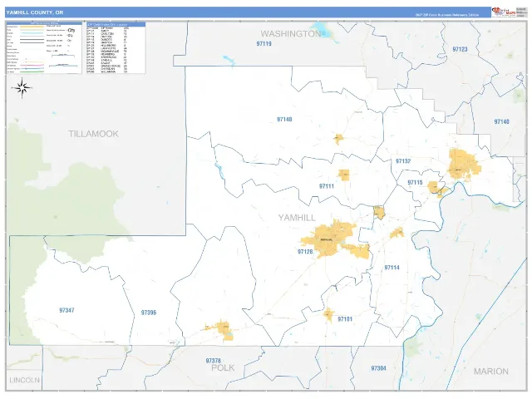Image resolution: width=532 pixels, height=399 pixels.
Task: Click the small orange town inside 97148
Action: pos(338,139)
